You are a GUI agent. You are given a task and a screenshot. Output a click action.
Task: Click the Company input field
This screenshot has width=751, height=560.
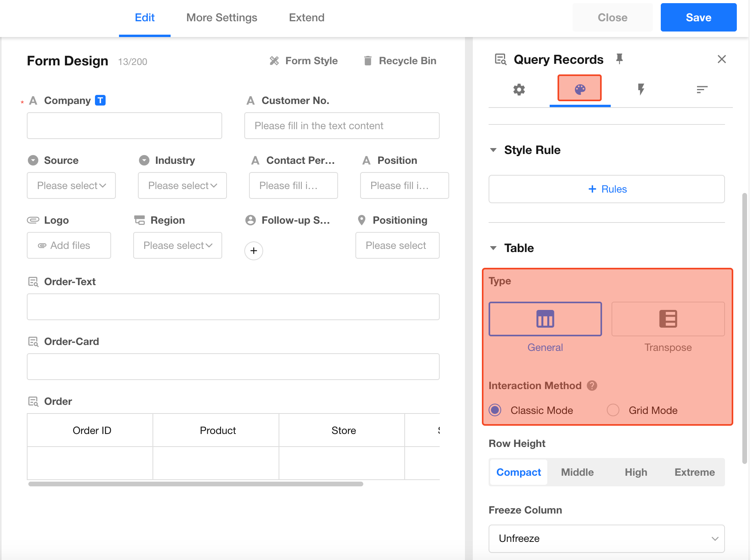[x=125, y=126]
